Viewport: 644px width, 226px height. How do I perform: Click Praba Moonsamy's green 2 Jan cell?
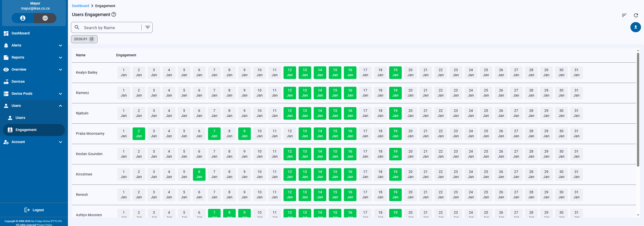point(139,133)
